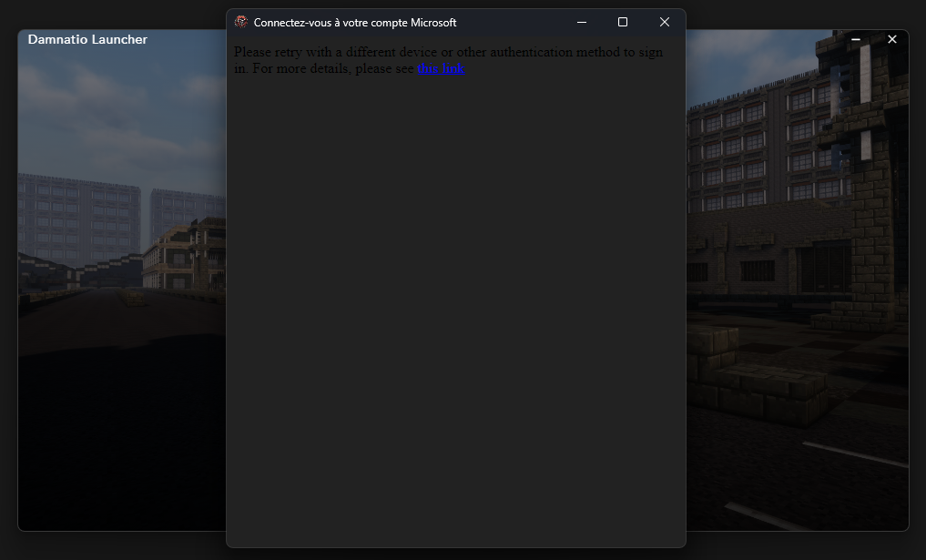Click the launcher icon in the sign-in dialog title bar
The width and height of the screenshot is (926, 560).
[x=241, y=22]
